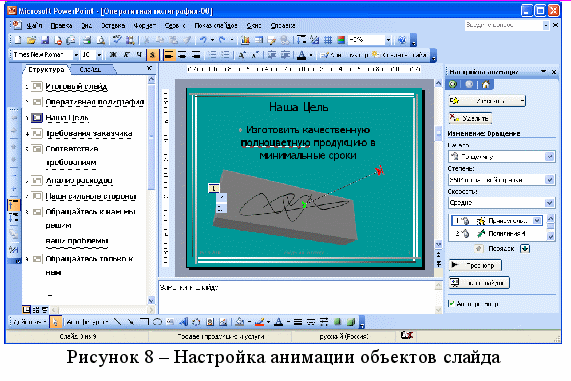This screenshot has height=381, width=571.
Task: Click the slide sorter view icon
Action: click(x=36, y=310)
